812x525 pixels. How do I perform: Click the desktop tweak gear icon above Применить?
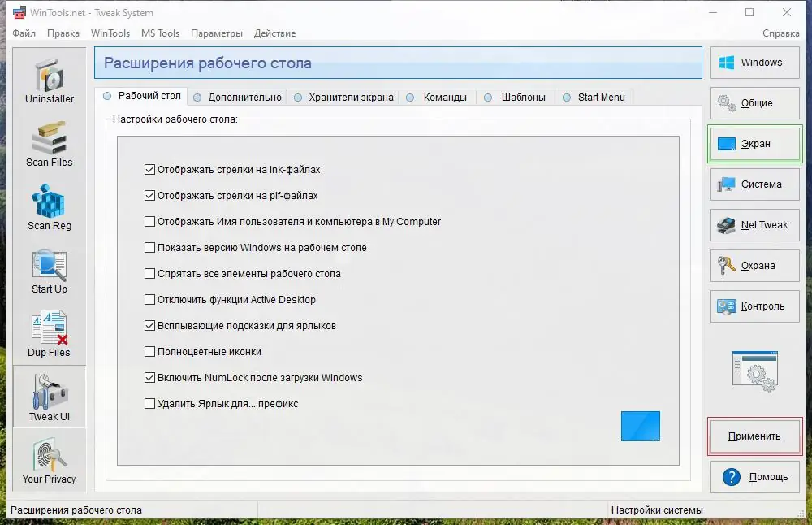coord(754,371)
